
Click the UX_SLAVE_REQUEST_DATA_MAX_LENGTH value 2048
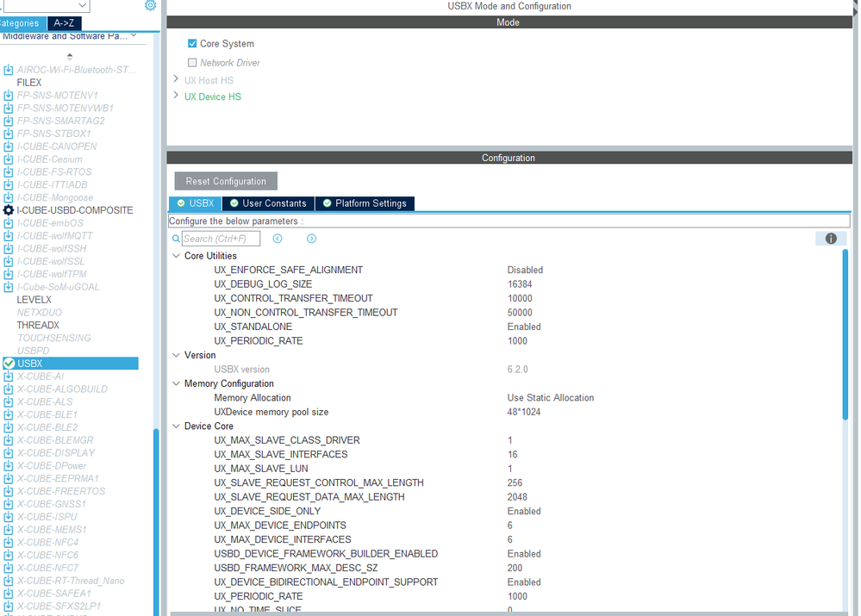click(x=517, y=497)
